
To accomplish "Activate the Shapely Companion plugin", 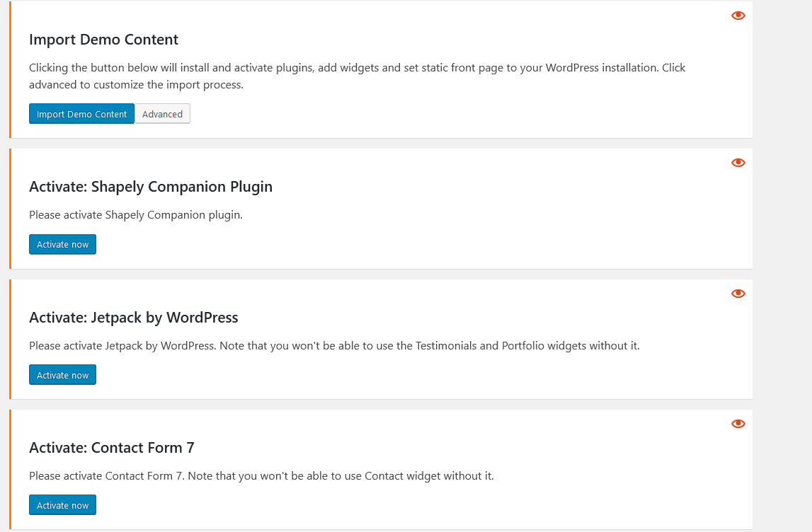I will [x=62, y=243].
